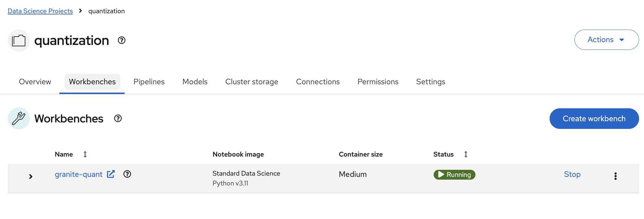Click the Running status label
This screenshot has width=644, height=219.
tap(454, 175)
